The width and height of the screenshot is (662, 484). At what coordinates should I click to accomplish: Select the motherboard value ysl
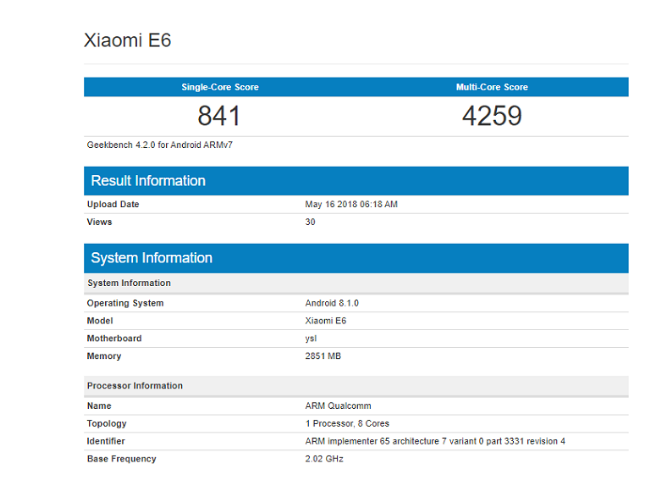[311, 338]
